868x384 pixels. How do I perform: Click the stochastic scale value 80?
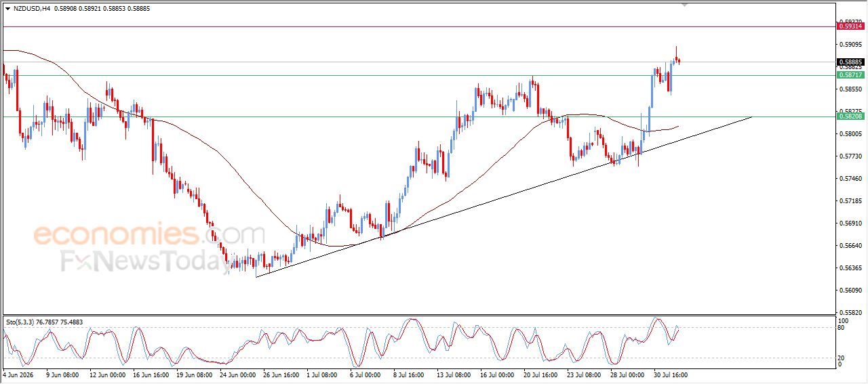tap(842, 328)
